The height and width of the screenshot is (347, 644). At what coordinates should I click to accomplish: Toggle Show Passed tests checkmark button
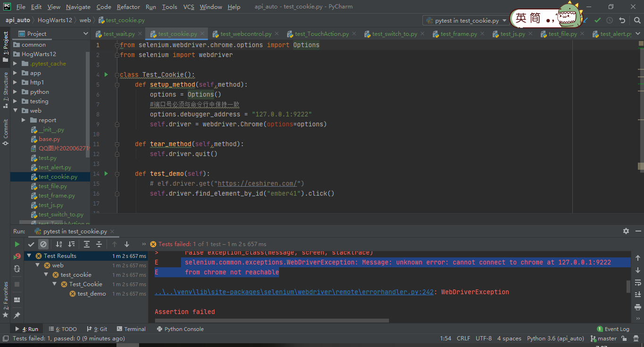31,244
